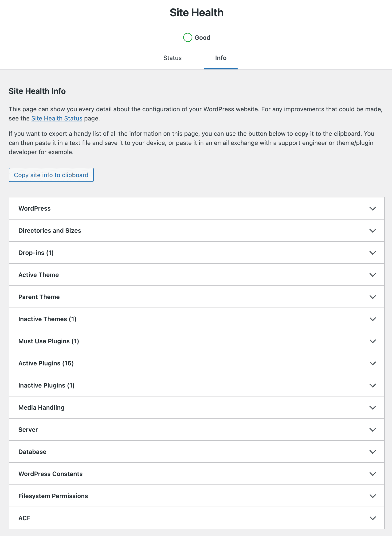This screenshot has height=536, width=392.
Task: Select the Info tab
Action: [220, 58]
